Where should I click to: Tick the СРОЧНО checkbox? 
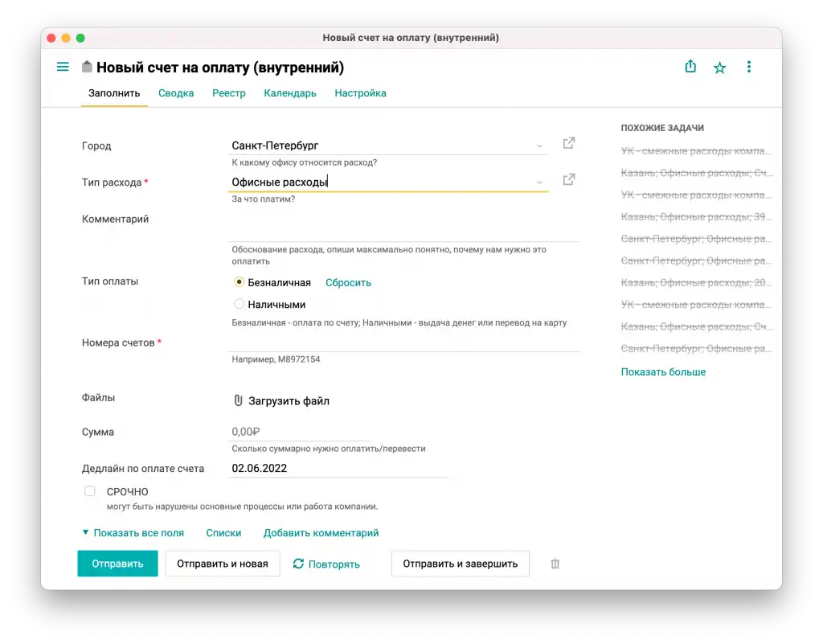(90, 491)
